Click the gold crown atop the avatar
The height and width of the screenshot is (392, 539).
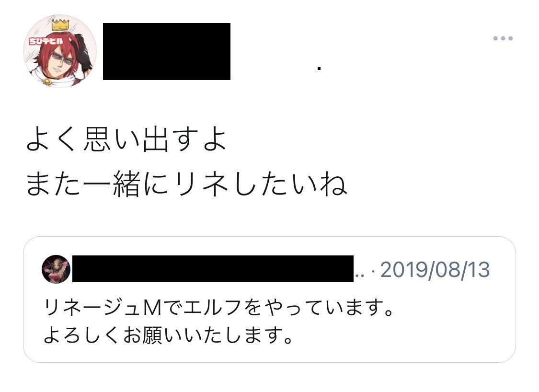coord(60,25)
